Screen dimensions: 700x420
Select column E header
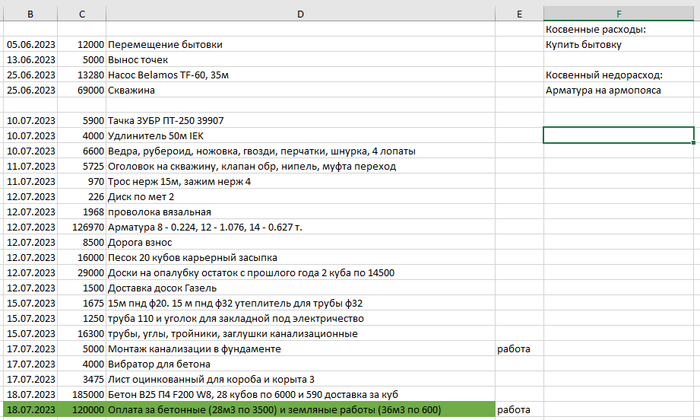click(519, 12)
